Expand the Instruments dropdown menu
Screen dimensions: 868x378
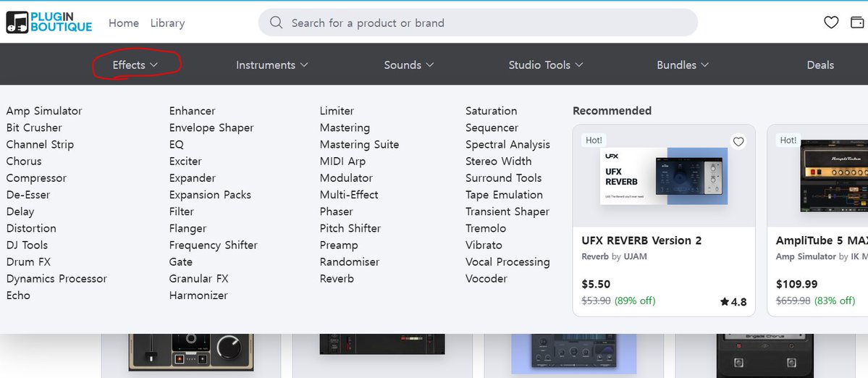click(x=271, y=64)
